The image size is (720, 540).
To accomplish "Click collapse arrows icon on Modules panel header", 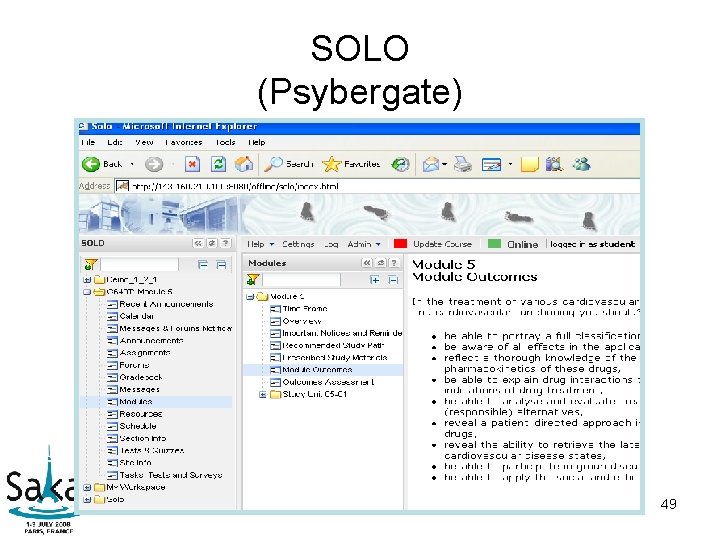I will click(x=366, y=263).
